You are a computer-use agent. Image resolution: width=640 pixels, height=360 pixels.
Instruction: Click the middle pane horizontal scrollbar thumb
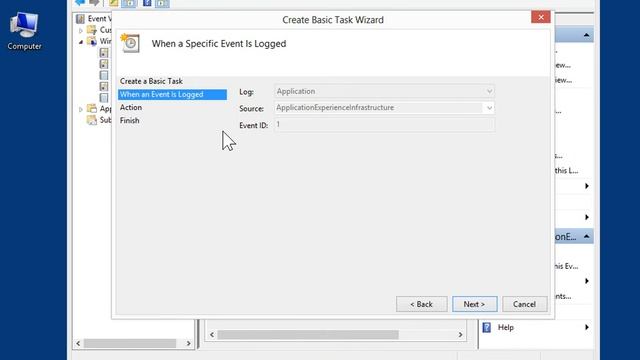click(308, 335)
